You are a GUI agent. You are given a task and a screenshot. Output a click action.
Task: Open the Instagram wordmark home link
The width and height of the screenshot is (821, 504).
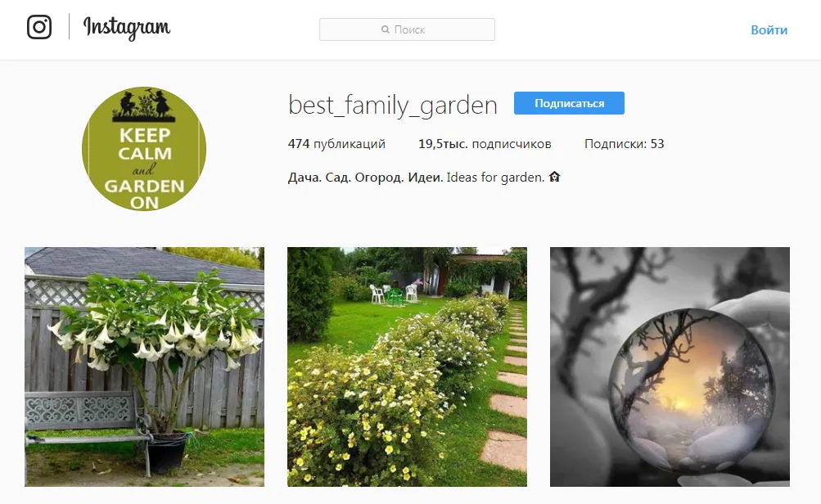coord(127,28)
